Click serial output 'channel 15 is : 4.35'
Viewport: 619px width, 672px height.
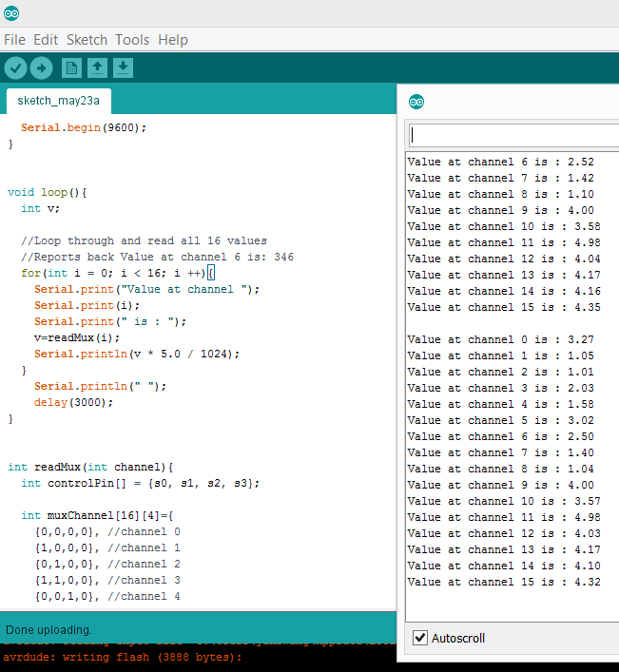534,307
